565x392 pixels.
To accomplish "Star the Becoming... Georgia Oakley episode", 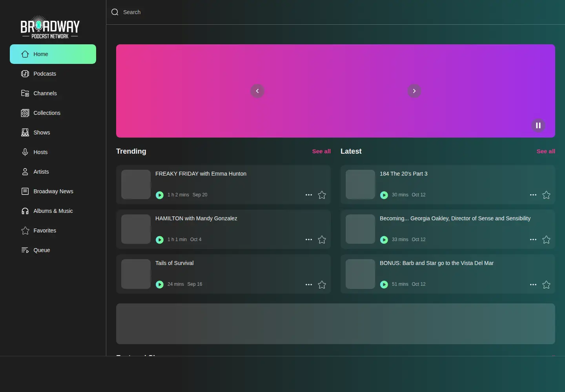I will tap(547, 240).
